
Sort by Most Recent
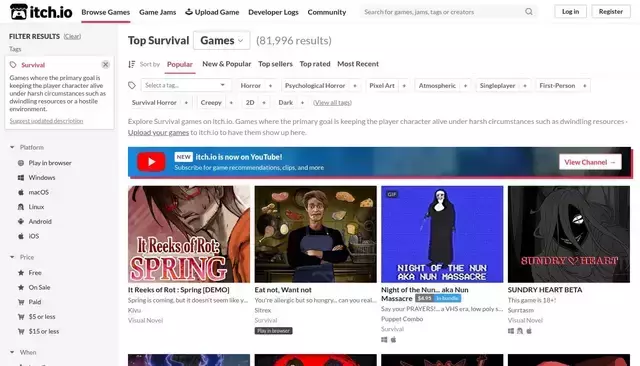point(358,64)
